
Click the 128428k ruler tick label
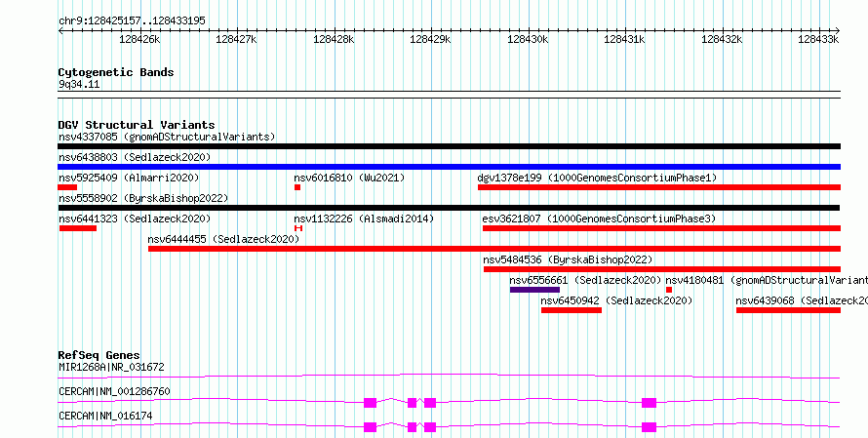334,39
